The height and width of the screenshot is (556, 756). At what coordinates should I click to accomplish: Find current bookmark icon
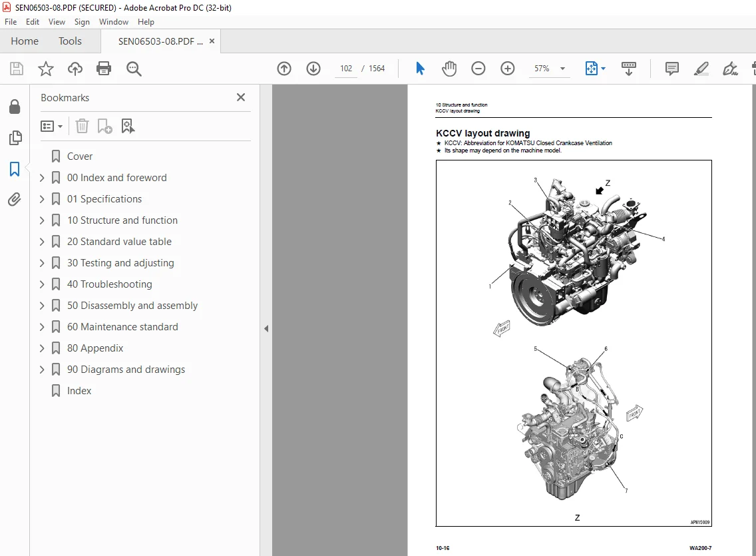click(128, 127)
